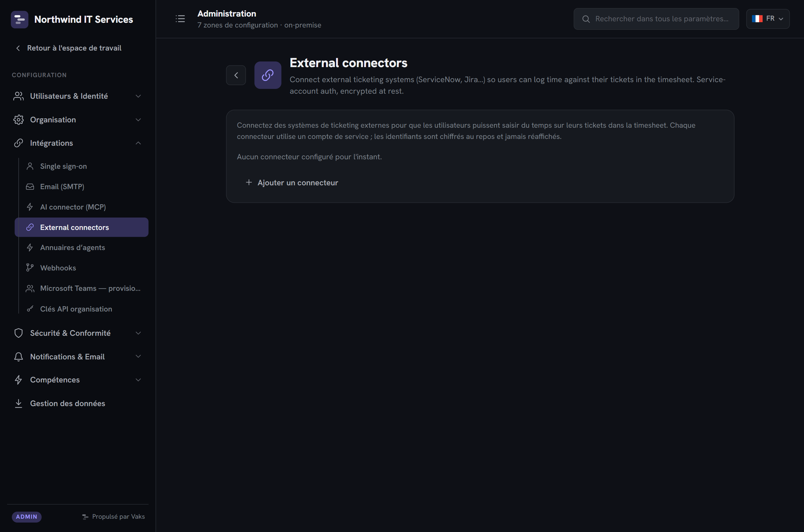This screenshot has height=532, width=804.
Task: Expand the Organisation section chevron
Action: tap(138, 120)
